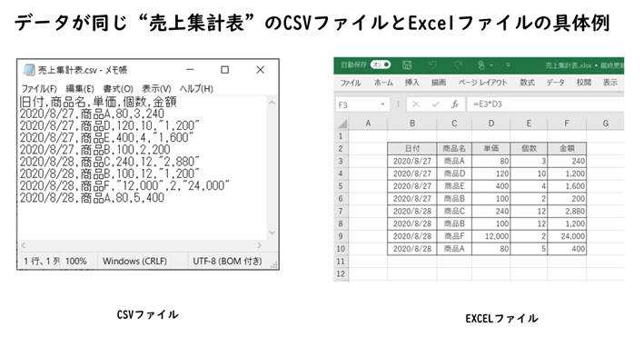Expand the name box dropdown arrow
Viewport: 644px width, 337px height.
pyautogui.click(x=382, y=104)
